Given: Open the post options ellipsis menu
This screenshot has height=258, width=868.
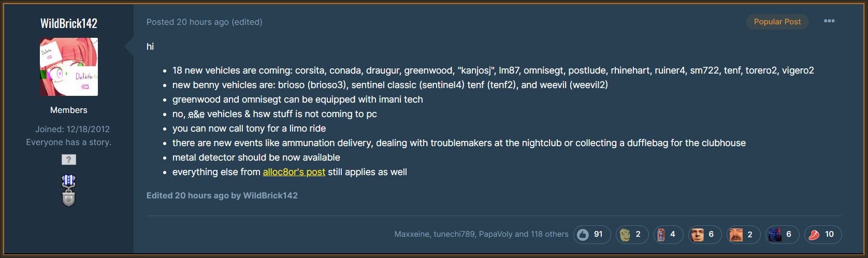Looking at the screenshot, I should coord(829,21).
